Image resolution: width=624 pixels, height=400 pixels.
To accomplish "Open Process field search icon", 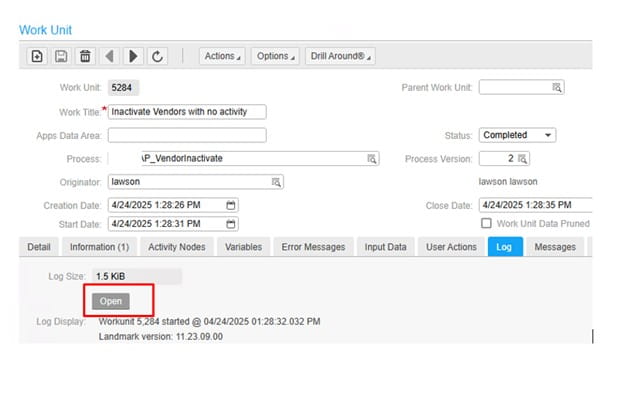I will pyautogui.click(x=372, y=159).
